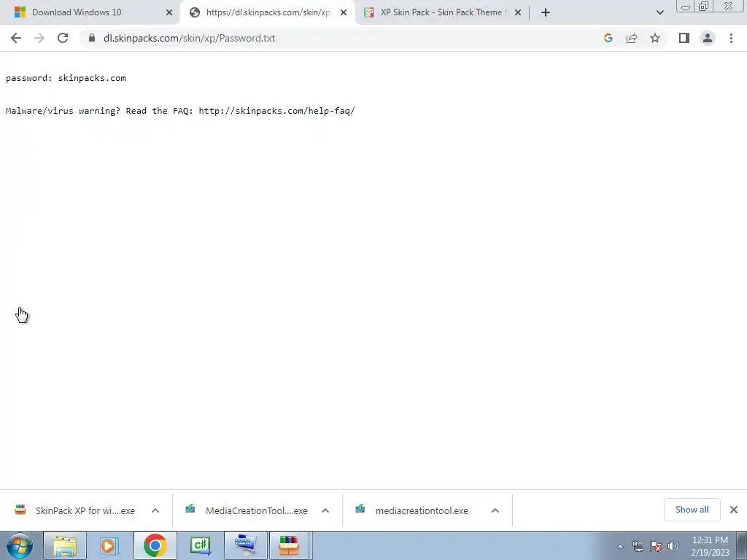This screenshot has width=747, height=560.
Task: Launch Windows Media Player from taskbar
Action: pyautogui.click(x=109, y=545)
